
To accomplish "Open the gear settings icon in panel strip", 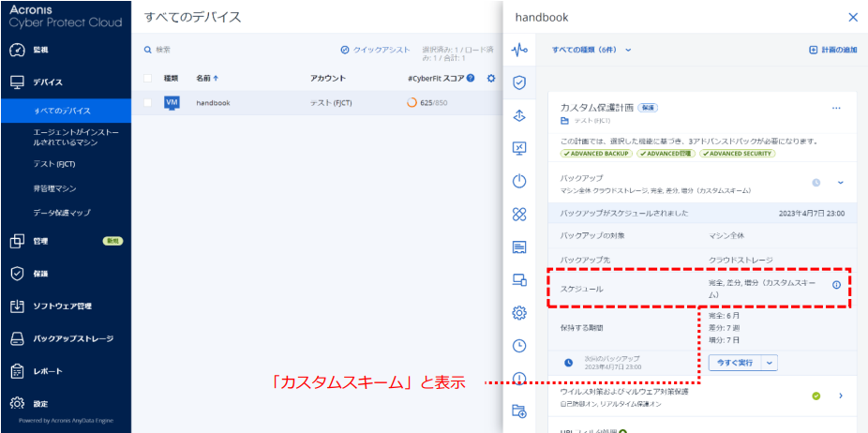I will pos(518,313).
